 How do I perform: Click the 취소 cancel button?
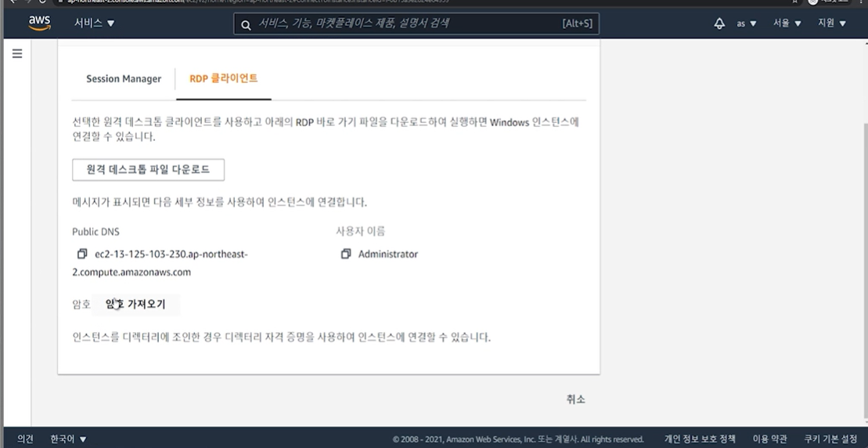(x=576, y=399)
